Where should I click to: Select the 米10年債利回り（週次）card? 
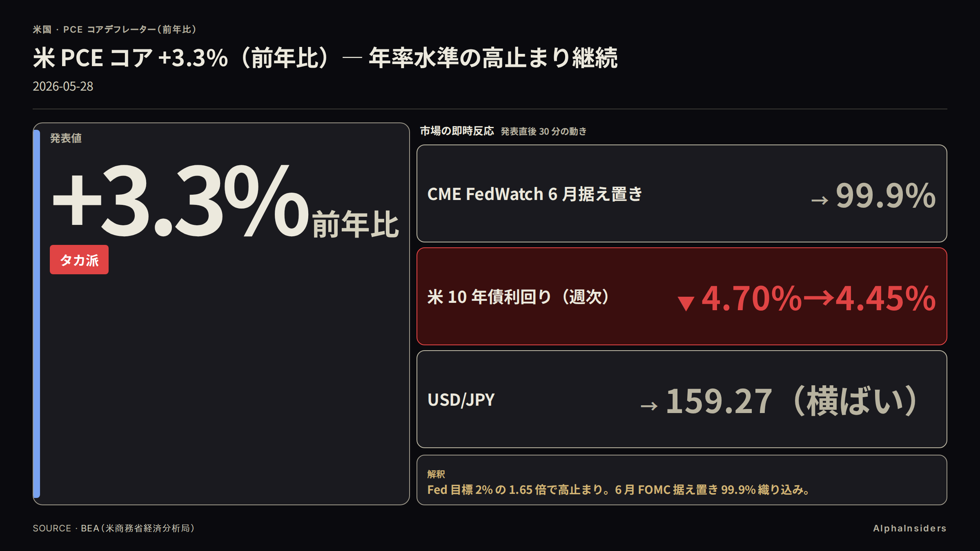pos(682,296)
